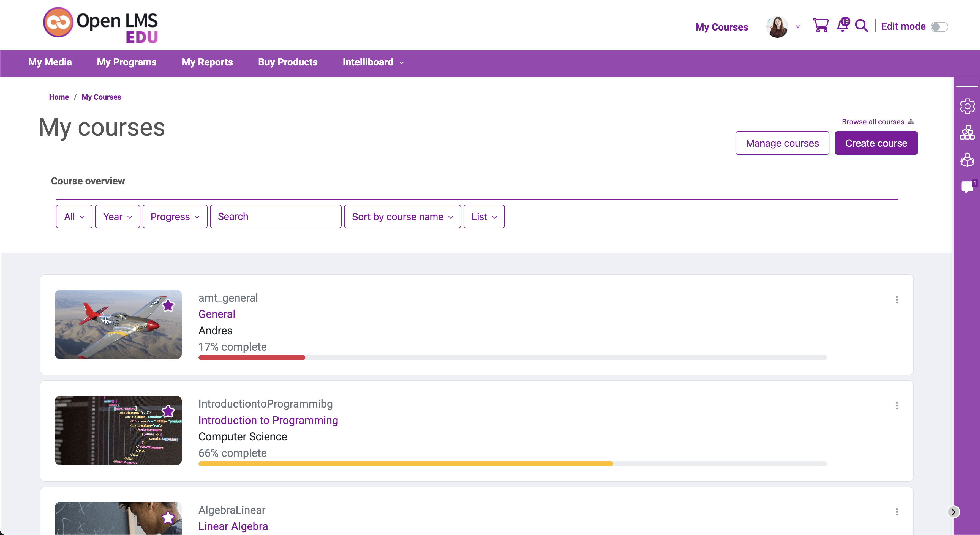This screenshot has height=535, width=980.
Task: Open the shopping cart icon
Action: coord(820,26)
